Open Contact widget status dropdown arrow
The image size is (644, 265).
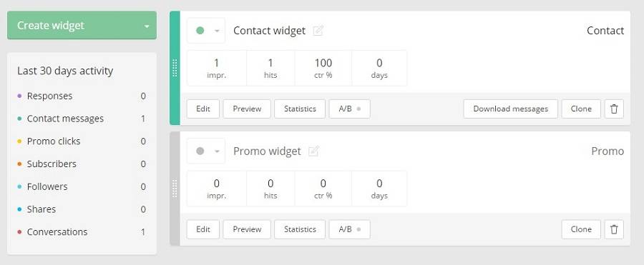pos(217,31)
